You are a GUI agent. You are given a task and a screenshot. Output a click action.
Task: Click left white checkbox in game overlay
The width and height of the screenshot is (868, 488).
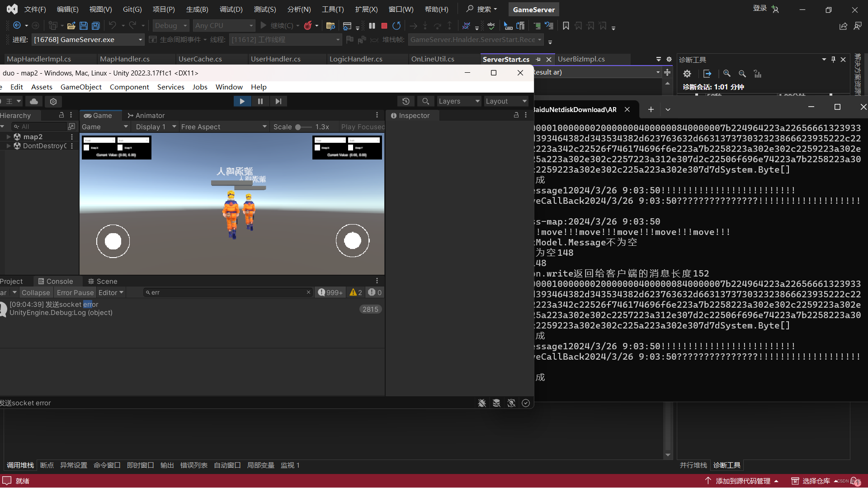pyautogui.click(x=86, y=147)
